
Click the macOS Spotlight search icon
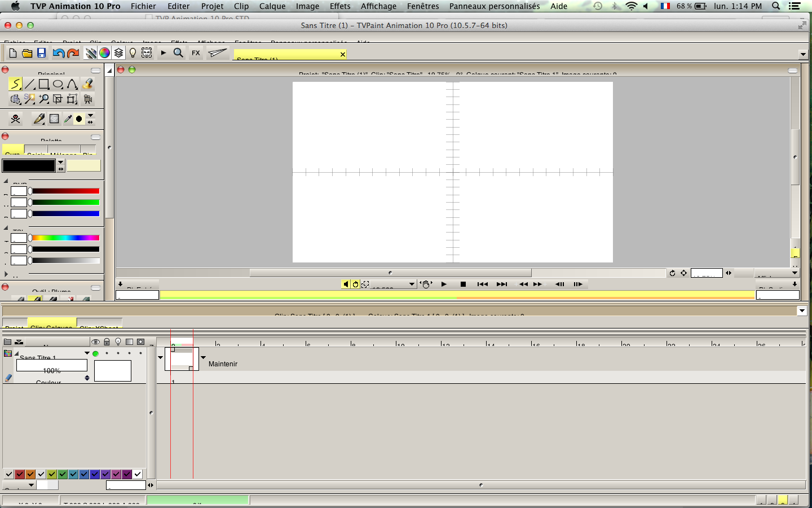pos(776,6)
